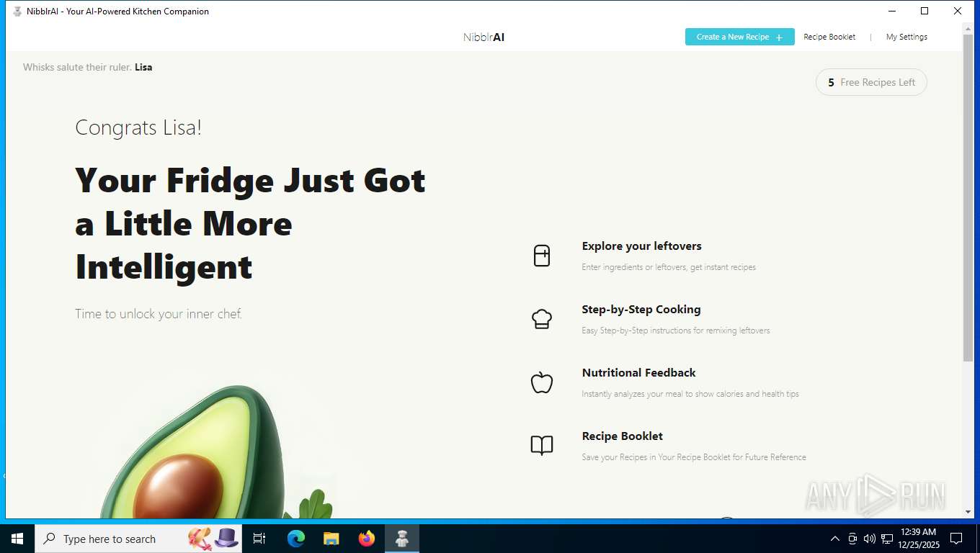The width and height of the screenshot is (980, 553).
Task: Click 'Save your Recipes in Your Recipe Booklet' text
Action: click(x=694, y=457)
